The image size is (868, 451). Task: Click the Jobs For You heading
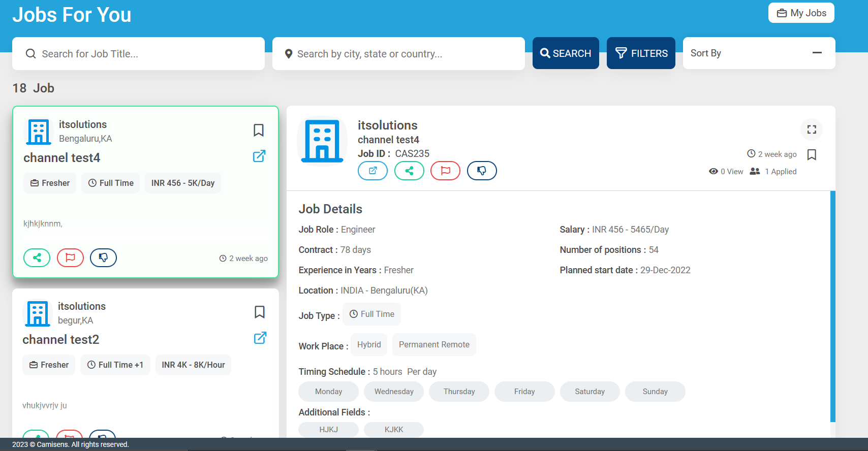tap(72, 15)
